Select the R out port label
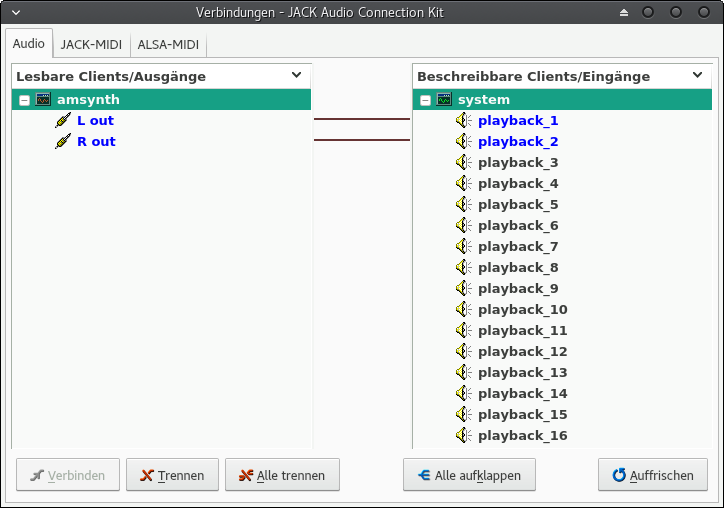The height and width of the screenshot is (508, 724). [96, 141]
